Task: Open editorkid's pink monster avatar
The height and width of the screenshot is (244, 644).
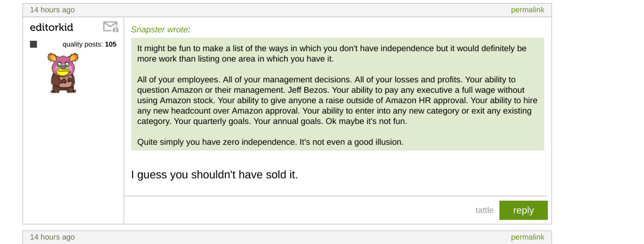Action: 63,73
